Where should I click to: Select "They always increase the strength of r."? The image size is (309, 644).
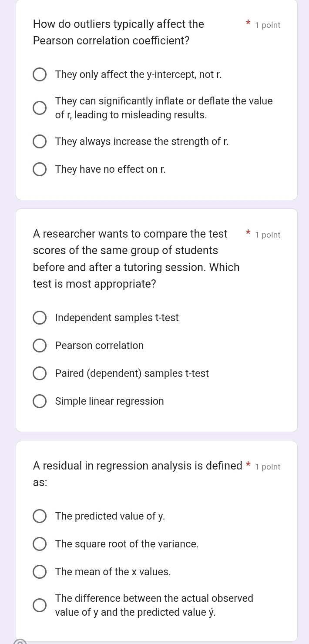[40, 141]
